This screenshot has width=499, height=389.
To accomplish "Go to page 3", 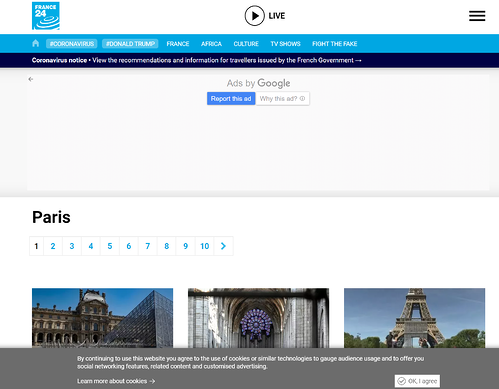I will pyautogui.click(x=72, y=246).
